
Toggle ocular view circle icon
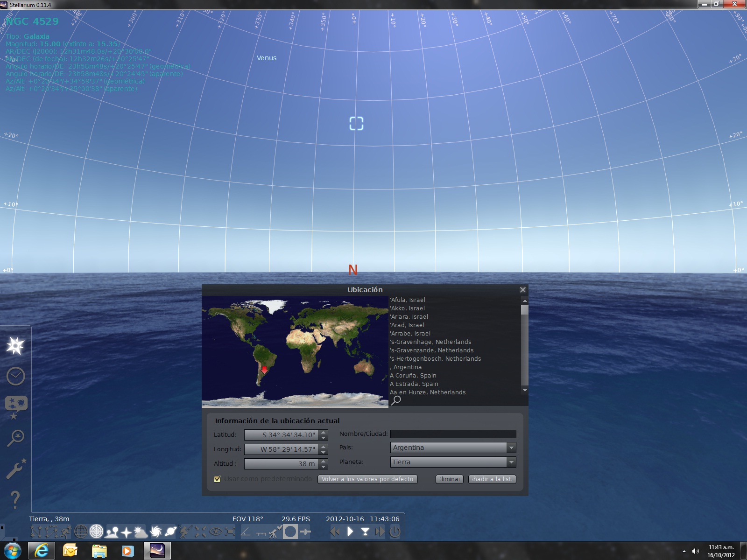290,531
